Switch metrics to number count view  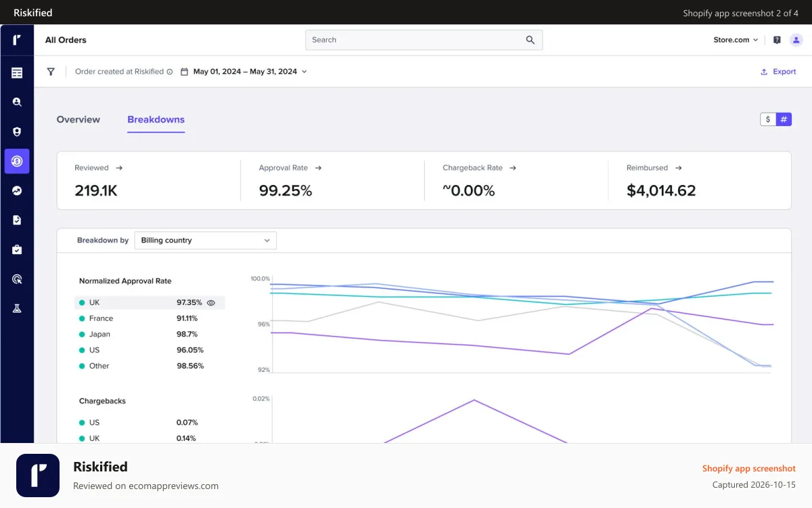[784, 119]
